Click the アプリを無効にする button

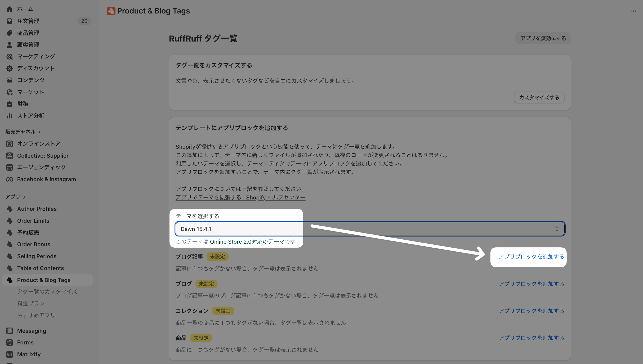[x=543, y=38]
